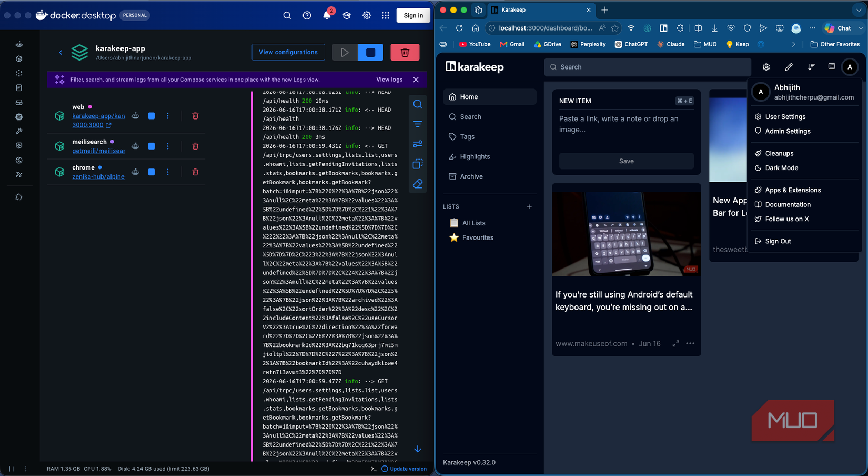
Task: Click Update version in Docker status bar
Action: (x=404, y=469)
